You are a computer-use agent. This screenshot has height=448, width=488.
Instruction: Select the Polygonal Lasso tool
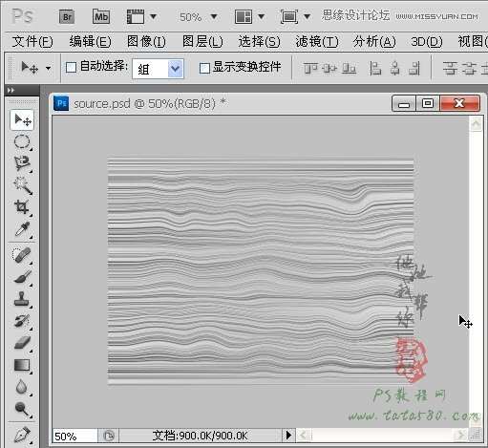pos(22,163)
